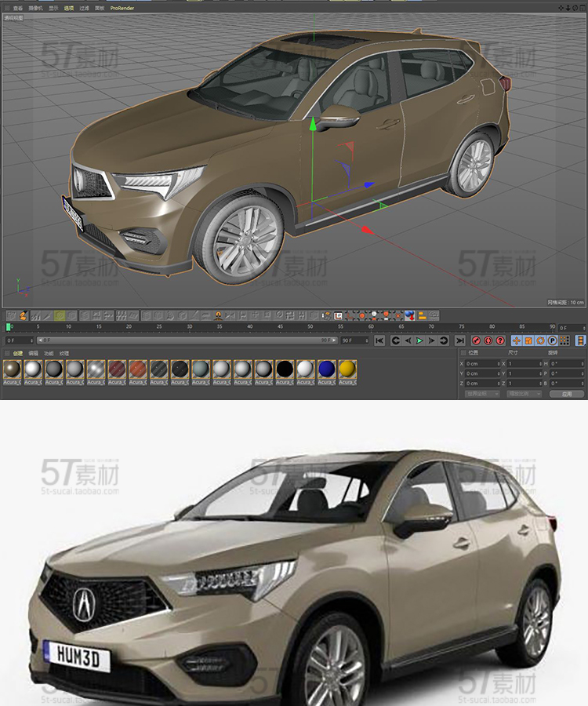Click the 位置 panel grip checkbox icon
This screenshot has height=706, width=588.
(x=463, y=352)
